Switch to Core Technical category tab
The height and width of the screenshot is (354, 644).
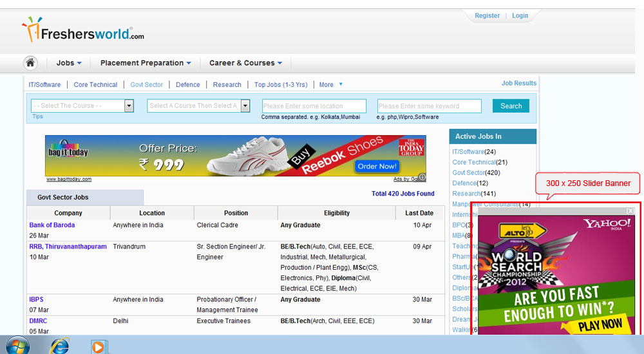coord(95,84)
